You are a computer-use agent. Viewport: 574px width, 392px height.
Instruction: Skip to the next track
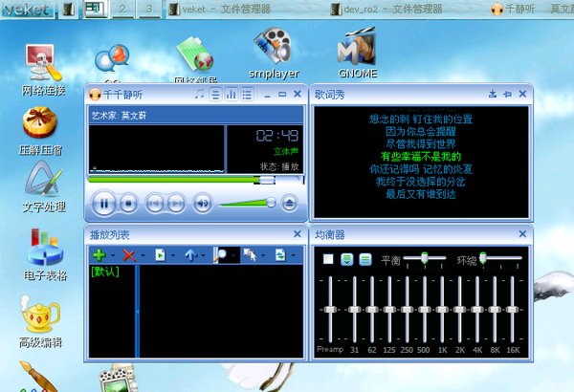pos(177,203)
